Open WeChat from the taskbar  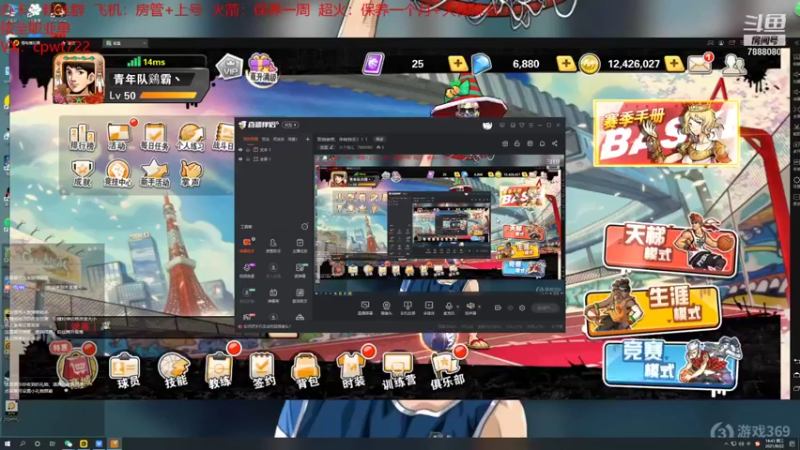pyautogui.click(x=68, y=444)
